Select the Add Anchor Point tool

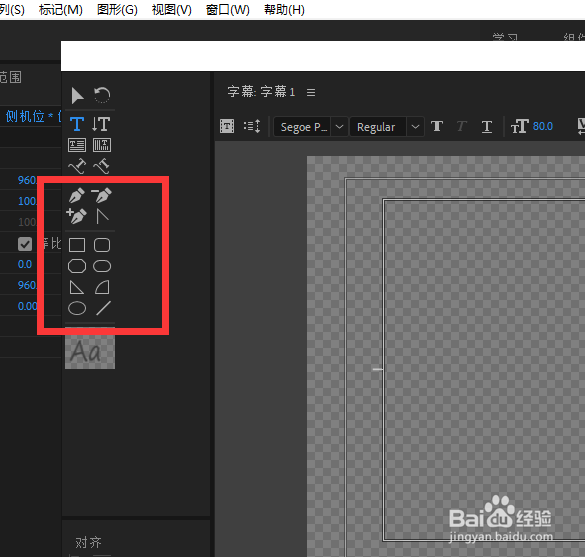(x=76, y=216)
